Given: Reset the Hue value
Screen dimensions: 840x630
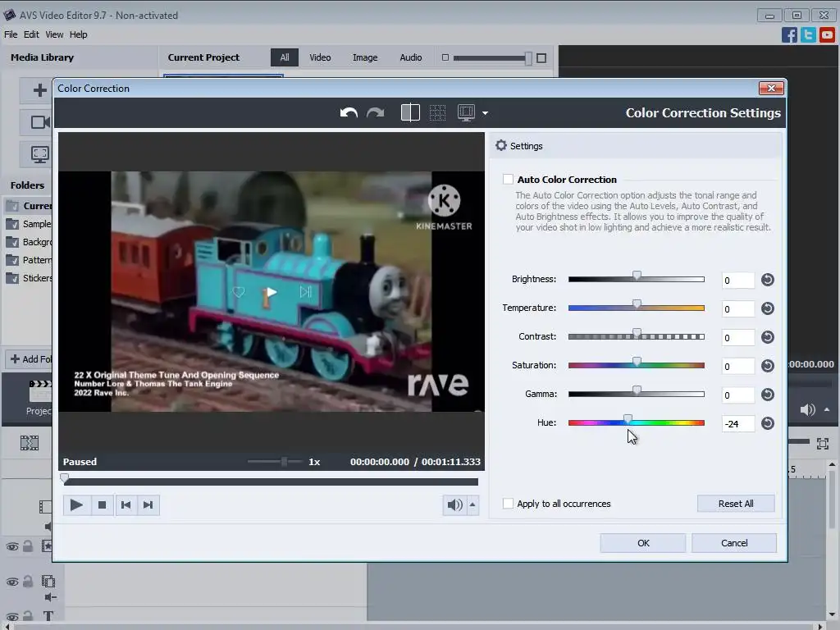Looking at the screenshot, I should (768, 424).
